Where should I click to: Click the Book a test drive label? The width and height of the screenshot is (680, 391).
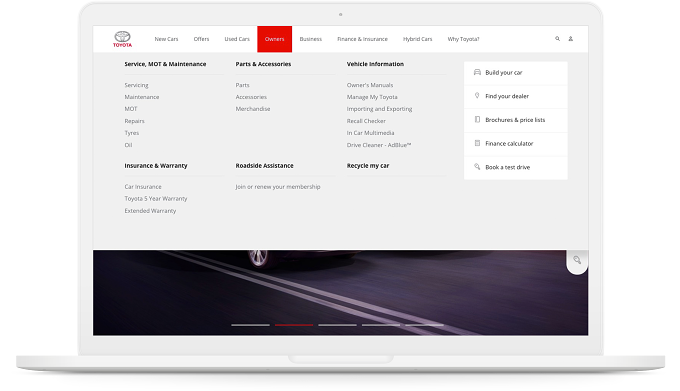coord(507,167)
